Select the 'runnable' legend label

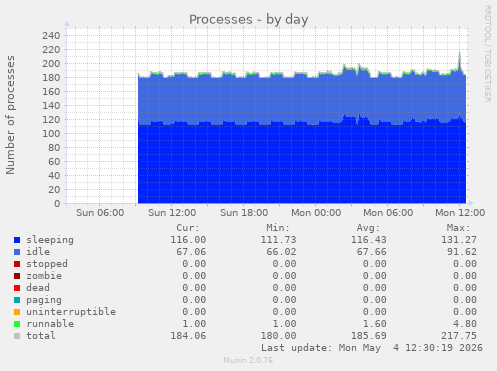[50, 324]
